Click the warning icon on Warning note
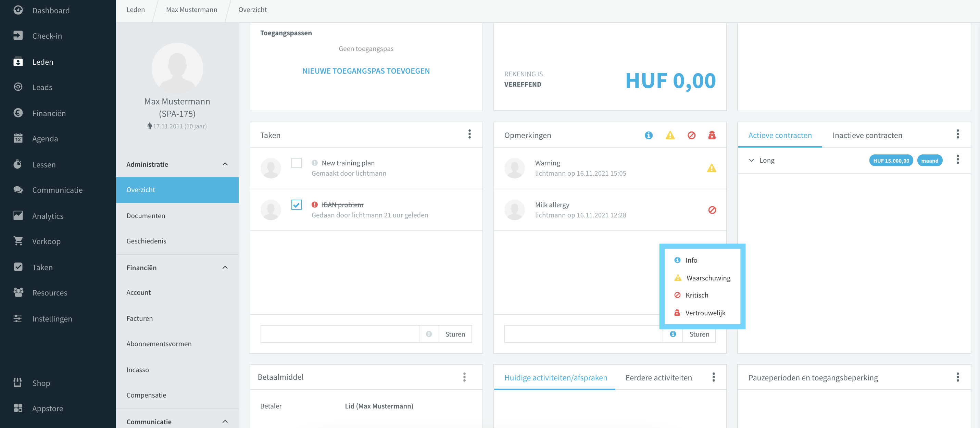Viewport: 980px width, 428px height. point(712,168)
